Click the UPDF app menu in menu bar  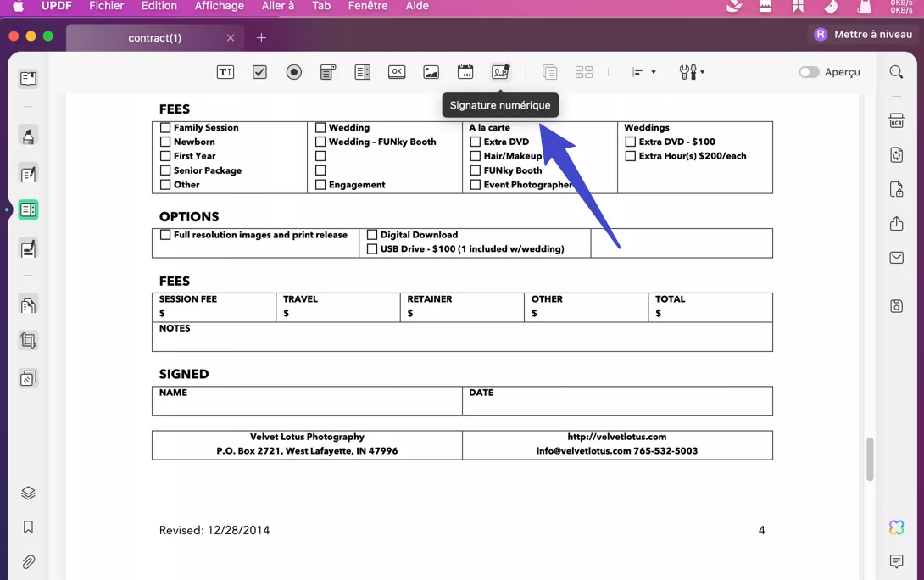click(56, 6)
